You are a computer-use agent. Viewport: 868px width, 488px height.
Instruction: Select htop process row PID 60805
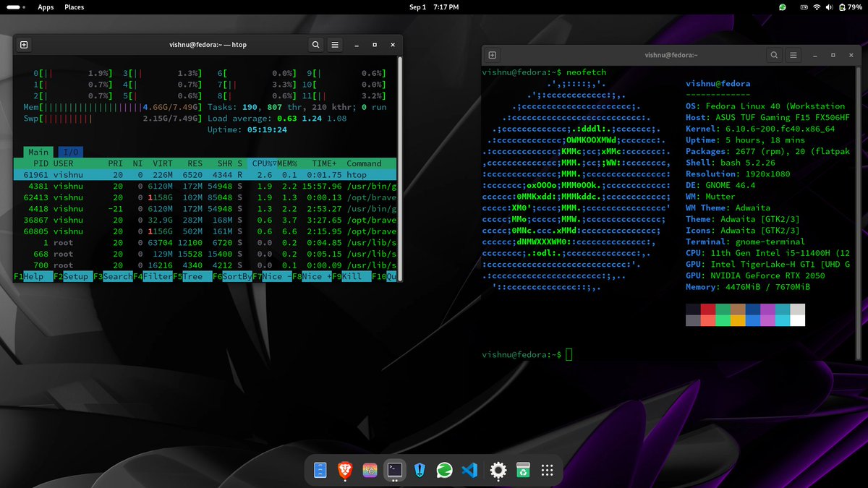[205, 231]
